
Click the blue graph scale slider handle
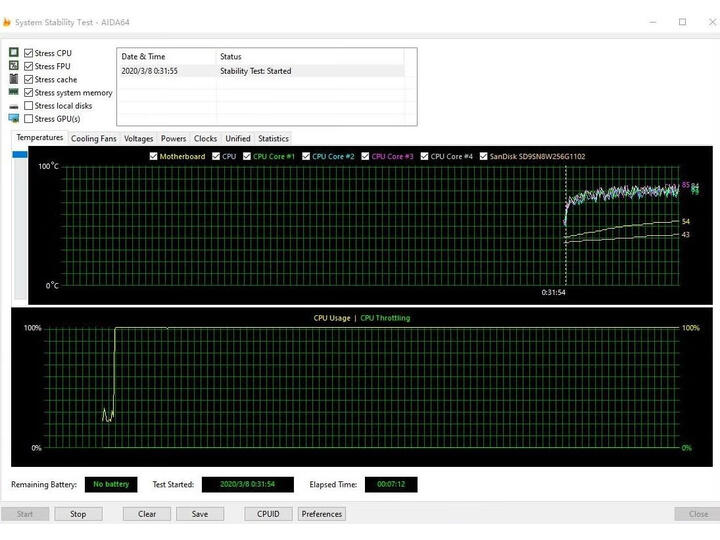pos(20,154)
